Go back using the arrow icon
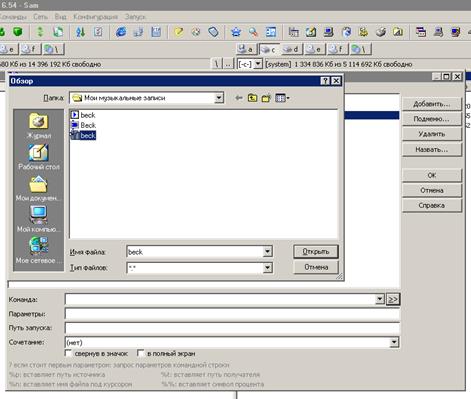This screenshot has height=399, width=471. click(x=239, y=98)
